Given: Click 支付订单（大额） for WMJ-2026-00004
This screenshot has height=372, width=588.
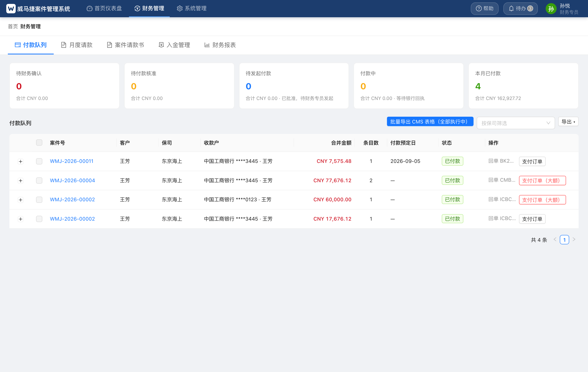Looking at the screenshot, I should pyautogui.click(x=542, y=180).
